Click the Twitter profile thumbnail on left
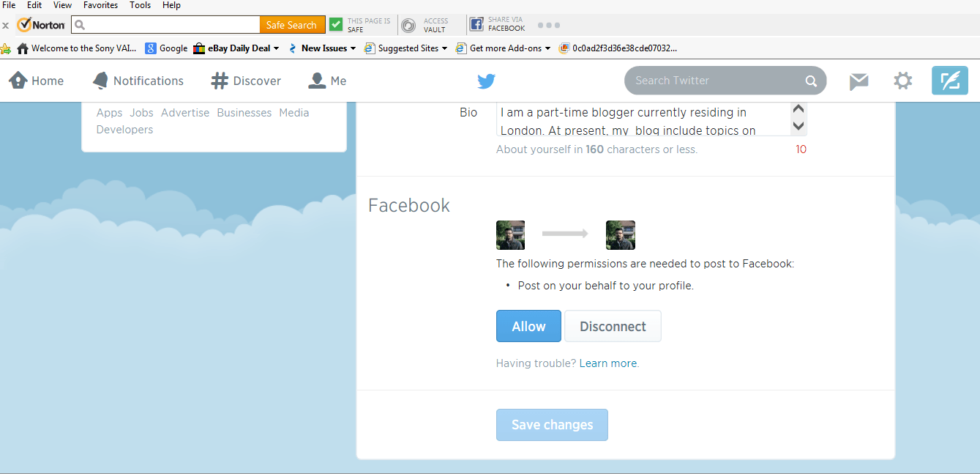This screenshot has height=474, width=980. pos(511,235)
